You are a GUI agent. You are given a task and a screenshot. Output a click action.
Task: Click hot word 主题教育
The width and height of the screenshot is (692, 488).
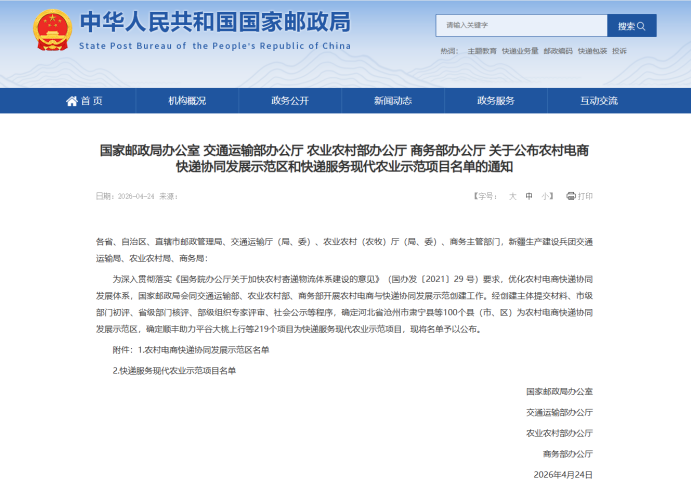(481, 51)
